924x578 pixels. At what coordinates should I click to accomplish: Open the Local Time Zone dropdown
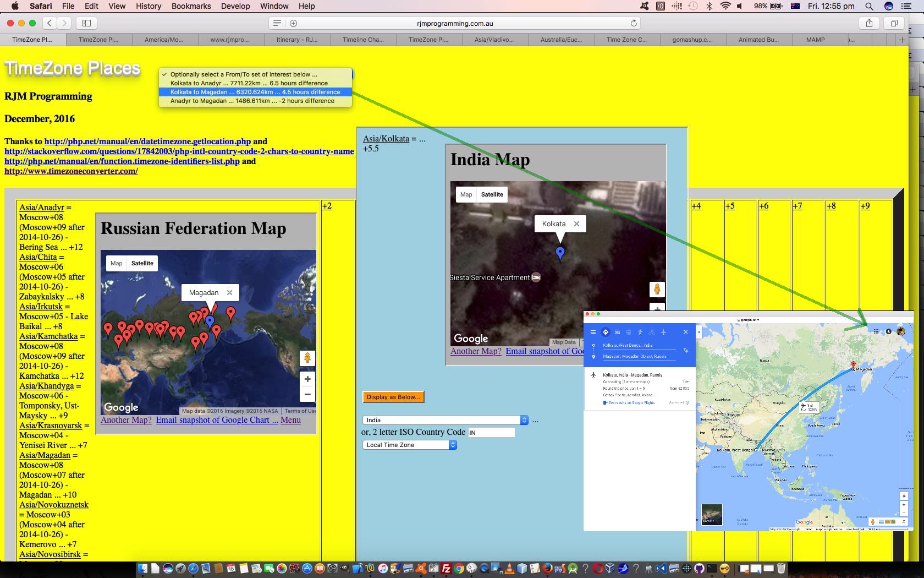[410, 445]
